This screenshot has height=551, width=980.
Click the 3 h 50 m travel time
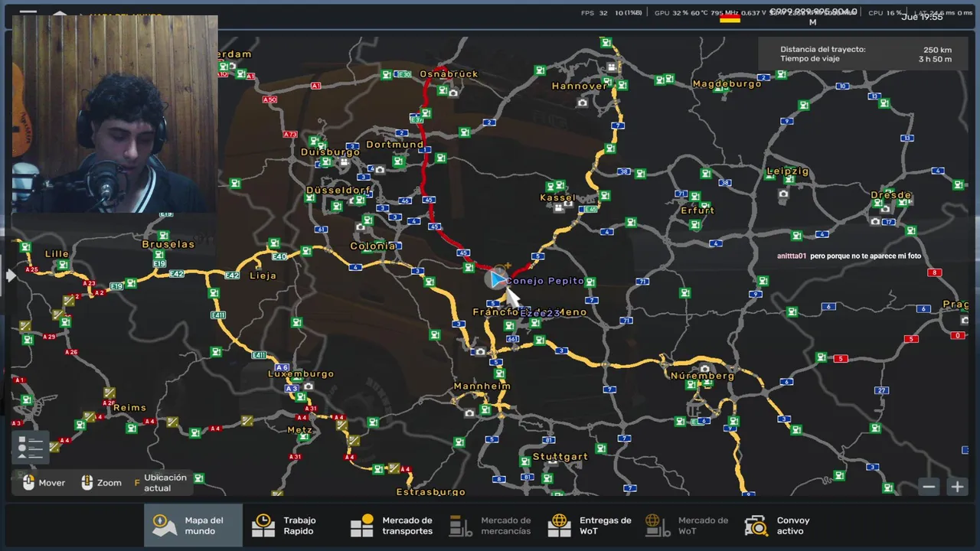click(x=935, y=59)
